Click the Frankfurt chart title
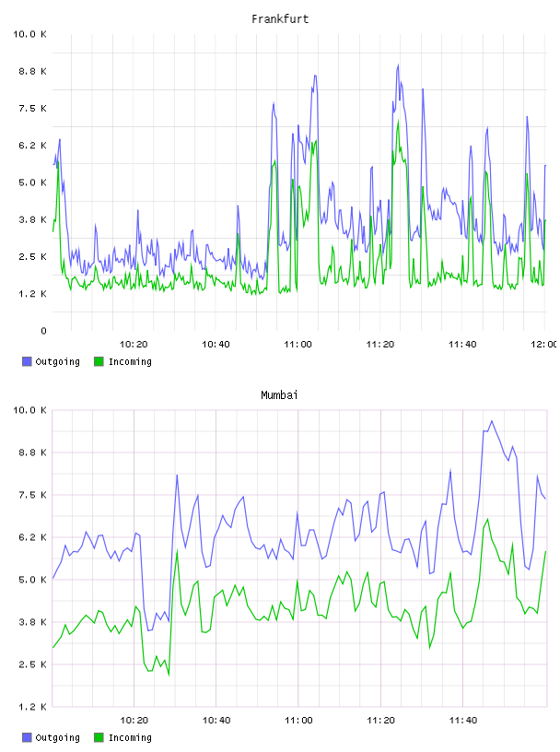The width and height of the screenshot is (560, 752). [x=280, y=19]
